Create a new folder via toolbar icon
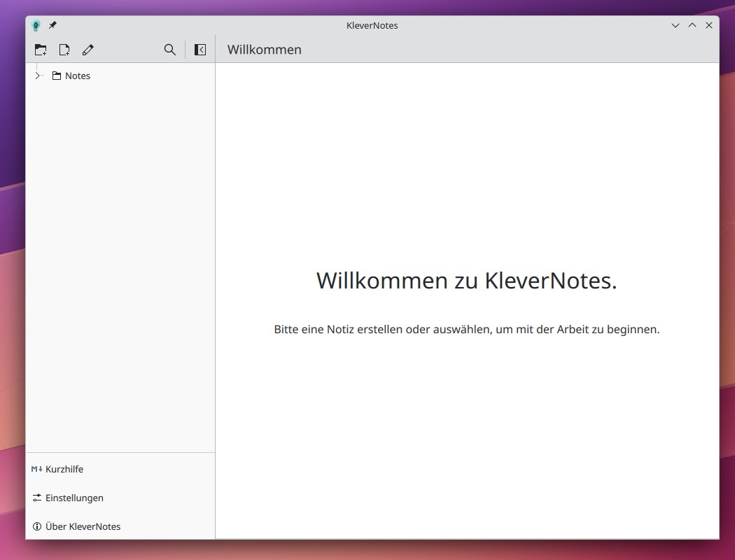This screenshot has width=735, height=560. pyautogui.click(x=41, y=50)
